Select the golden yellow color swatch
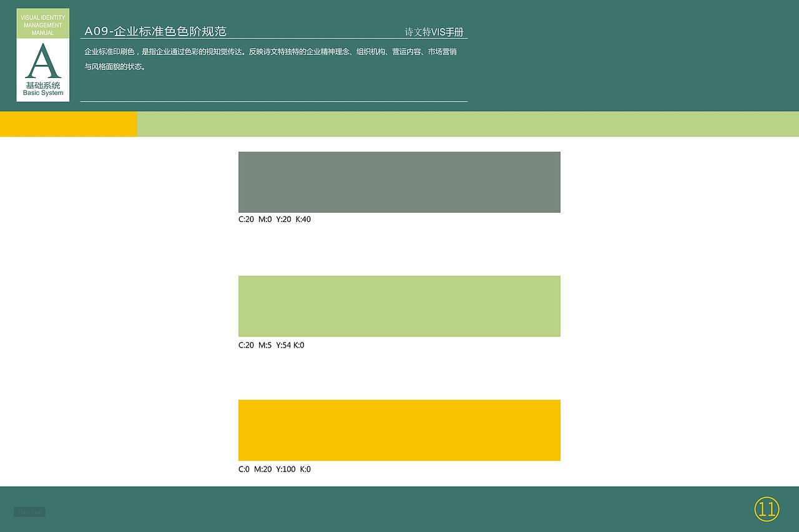The width and height of the screenshot is (799, 532). 399,430
